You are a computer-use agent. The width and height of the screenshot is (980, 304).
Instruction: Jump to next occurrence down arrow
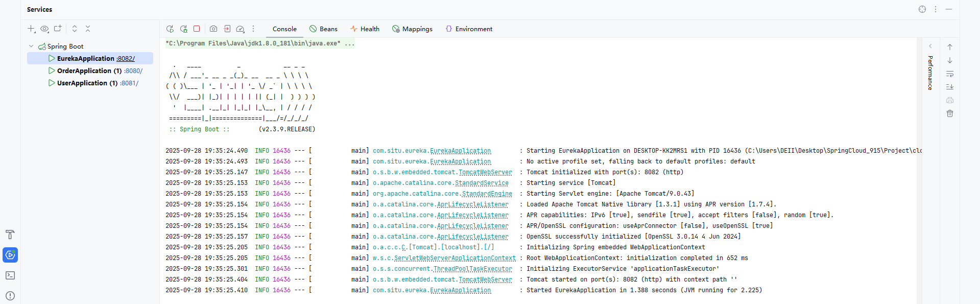pos(950,60)
